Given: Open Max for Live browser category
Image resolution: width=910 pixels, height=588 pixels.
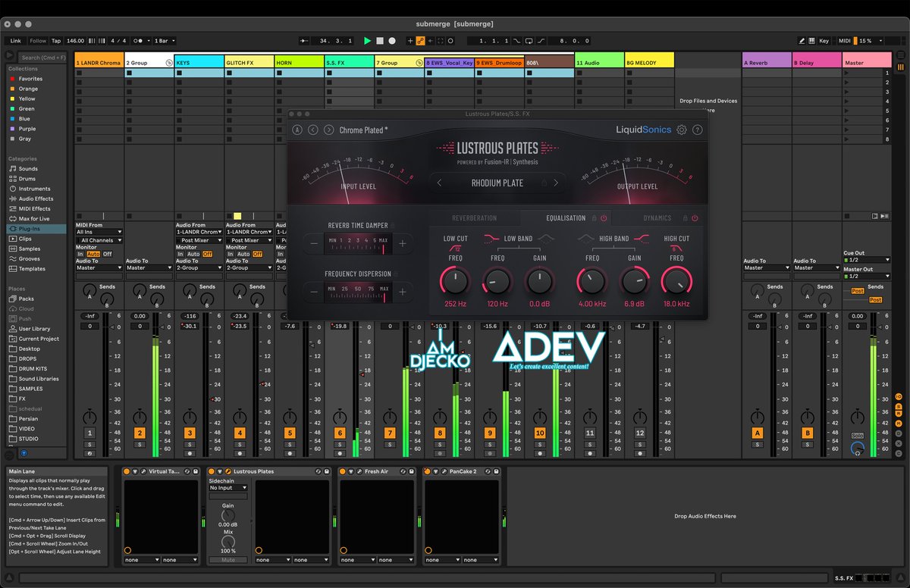Looking at the screenshot, I should [x=34, y=218].
